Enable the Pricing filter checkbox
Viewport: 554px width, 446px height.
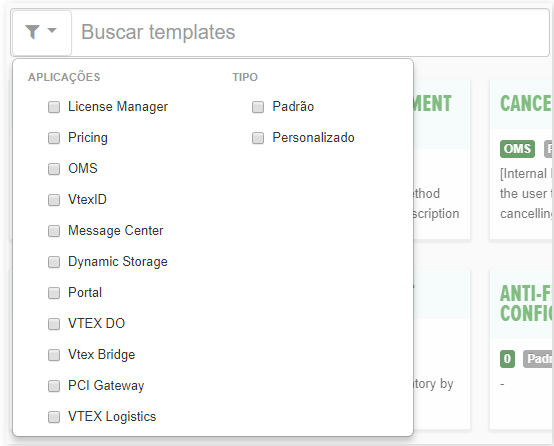(x=54, y=138)
